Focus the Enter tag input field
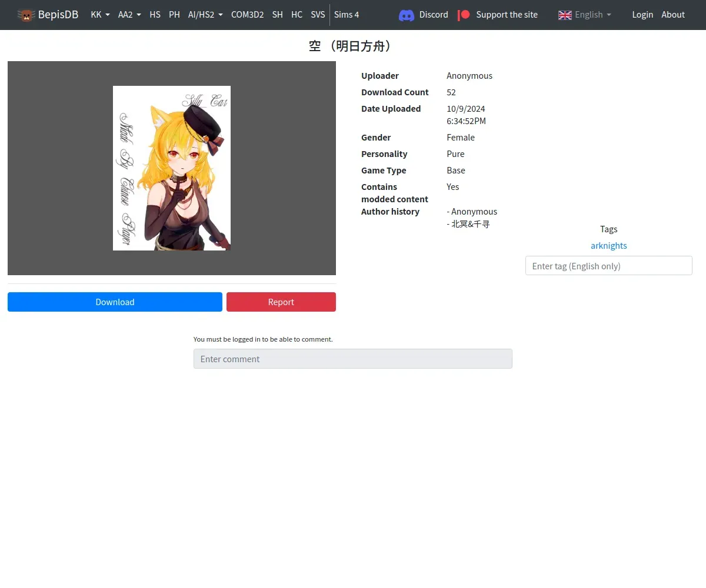 [x=609, y=266]
